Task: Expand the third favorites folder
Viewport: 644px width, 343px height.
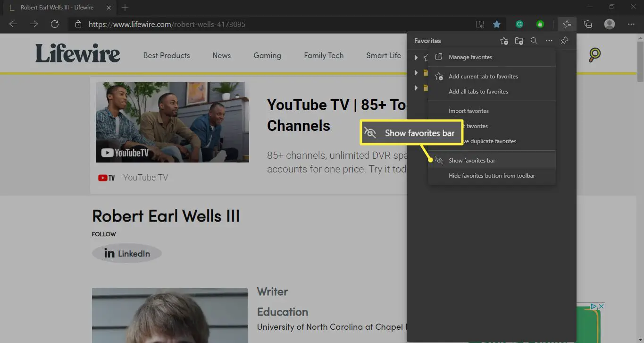Action: pos(416,88)
